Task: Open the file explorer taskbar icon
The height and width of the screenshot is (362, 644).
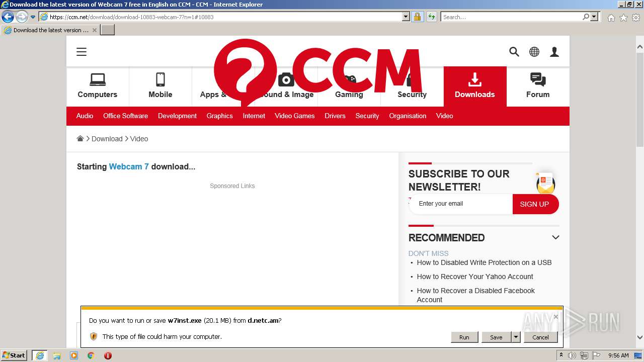Action: click(57, 355)
